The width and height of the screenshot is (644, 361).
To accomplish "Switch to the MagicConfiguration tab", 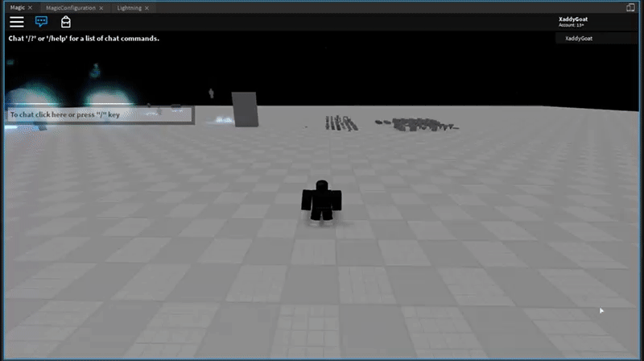I will click(71, 8).
